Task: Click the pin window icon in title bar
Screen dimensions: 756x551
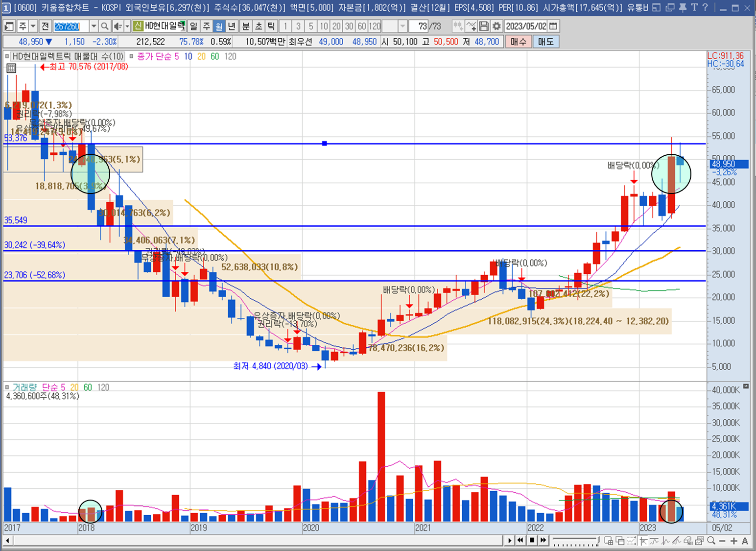Action: coord(683,7)
